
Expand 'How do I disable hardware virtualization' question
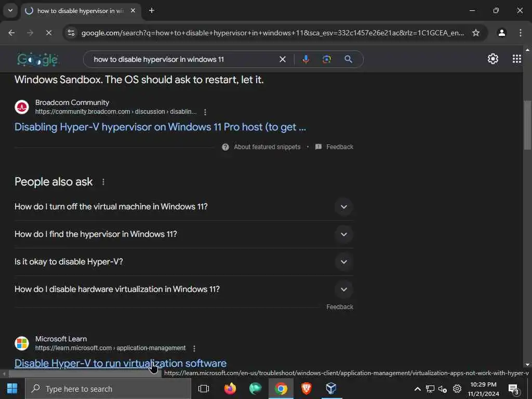(183, 289)
